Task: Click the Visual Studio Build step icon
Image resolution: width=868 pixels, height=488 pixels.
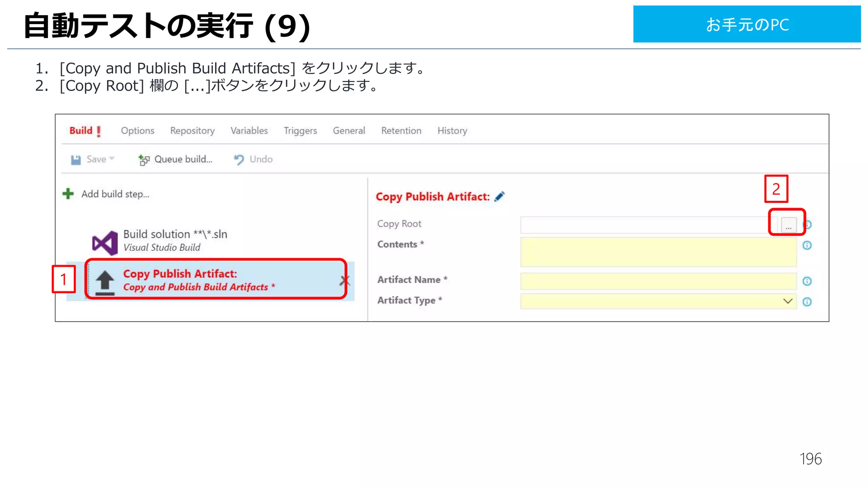Action: (x=105, y=243)
